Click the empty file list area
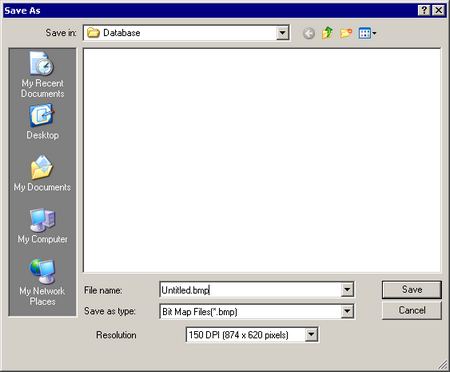450x372 pixels. (x=262, y=161)
